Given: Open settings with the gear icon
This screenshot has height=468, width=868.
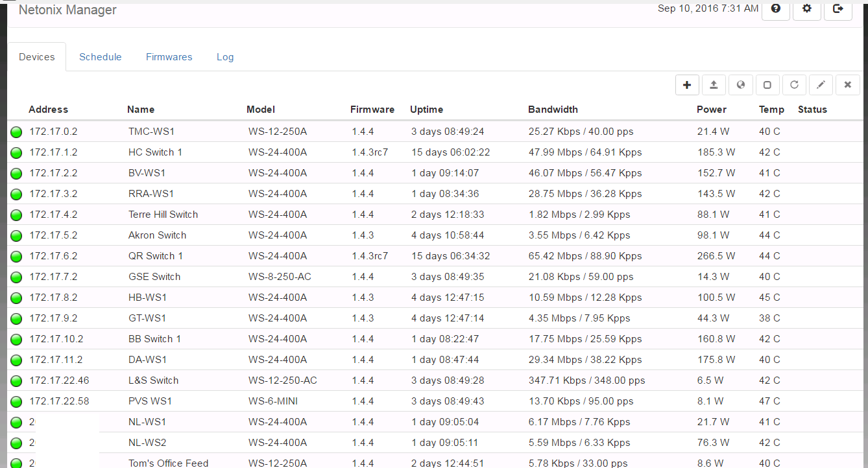Looking at the screenshot, I should pos(807,9).
